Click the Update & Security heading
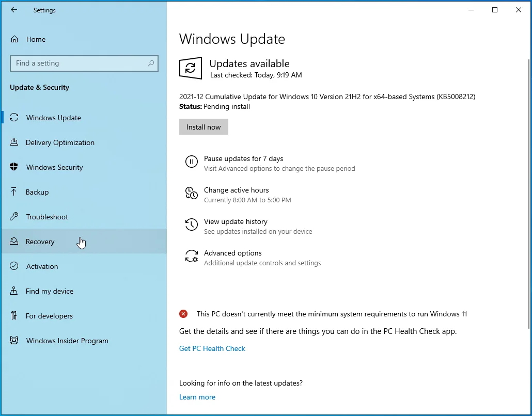The height and width of the screenshot is (416, 532). pos(39,87)
